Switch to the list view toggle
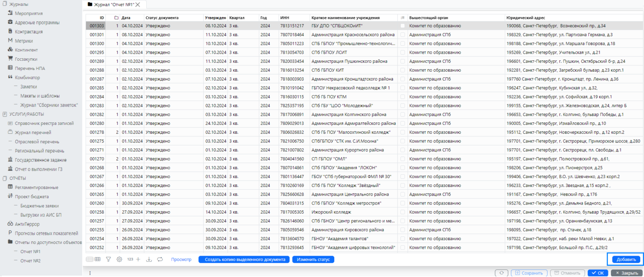Viewport: 644px width, 277px height. [89, 259]
